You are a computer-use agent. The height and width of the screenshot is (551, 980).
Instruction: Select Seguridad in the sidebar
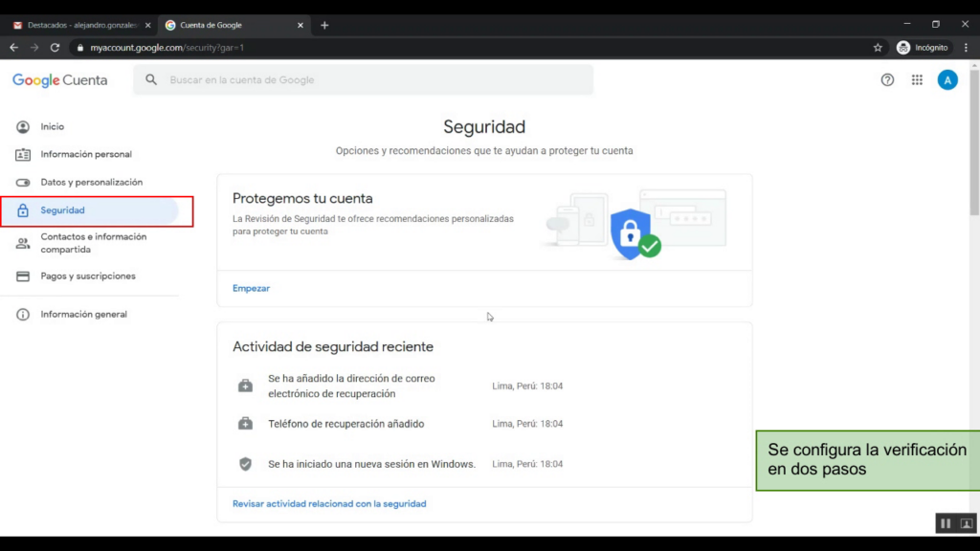pyautogui.click(x=90, y=210)
